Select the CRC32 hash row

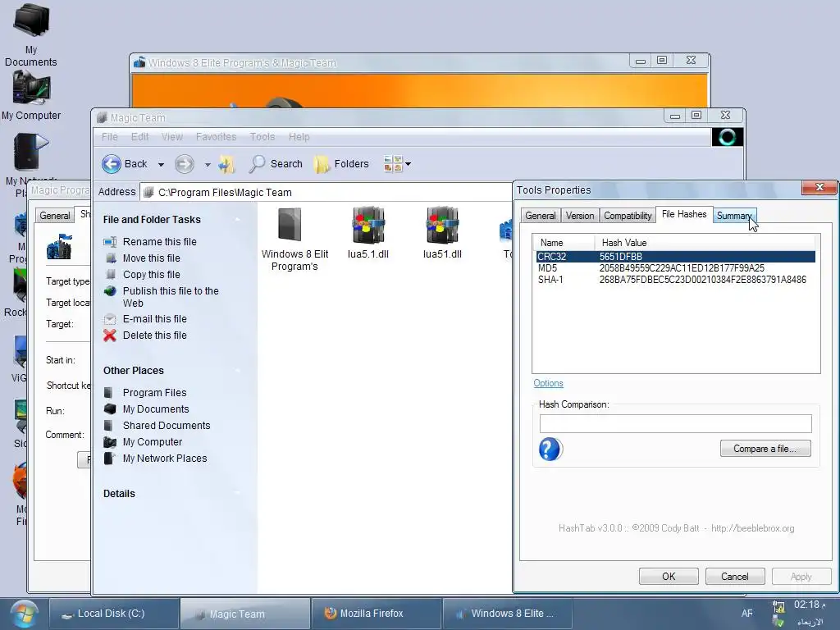tap(676, 257)
